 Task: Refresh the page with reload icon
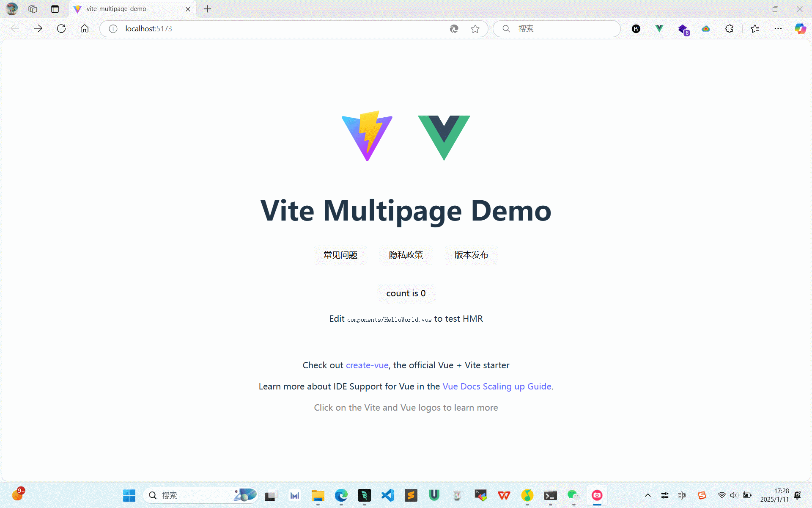coord(61,29)
